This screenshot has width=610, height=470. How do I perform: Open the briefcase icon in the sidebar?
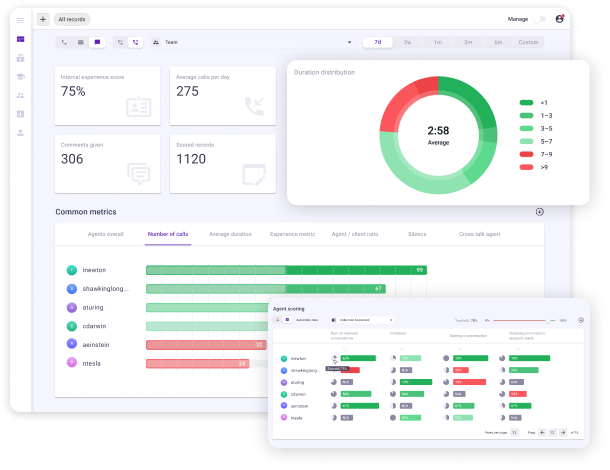click(x=20, y=58)
